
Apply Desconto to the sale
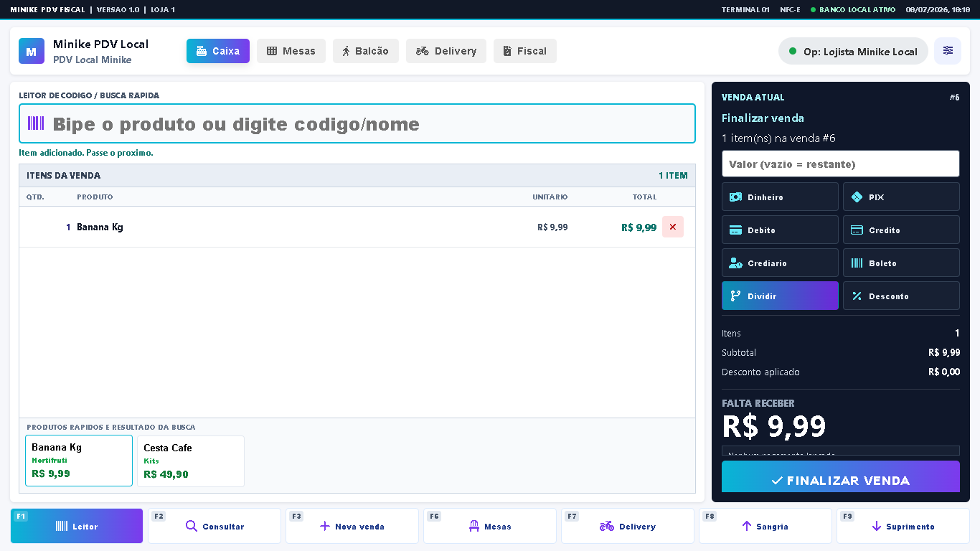pos(901,296)
